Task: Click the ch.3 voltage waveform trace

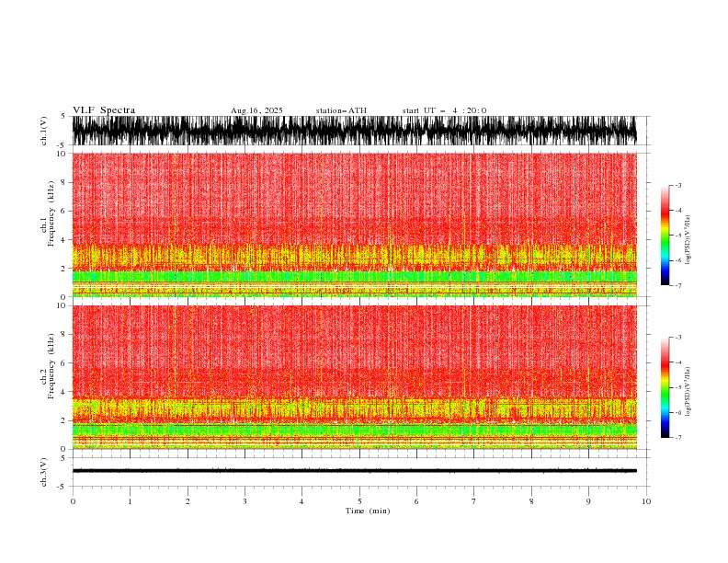Action: click(x=354, y=471)
